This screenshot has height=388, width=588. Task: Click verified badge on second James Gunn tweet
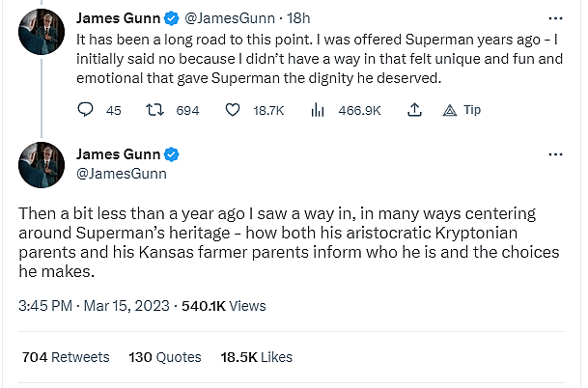173,154
